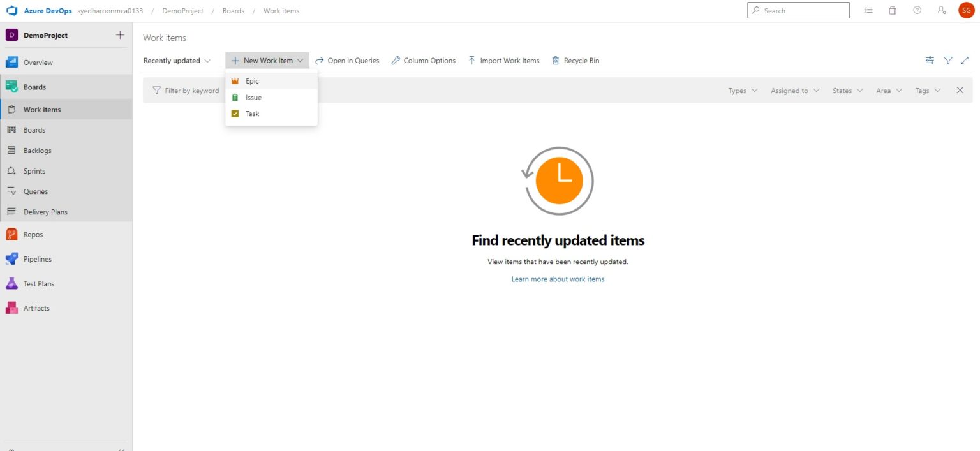Select Pipelines in the sidebar

point(37,259)
